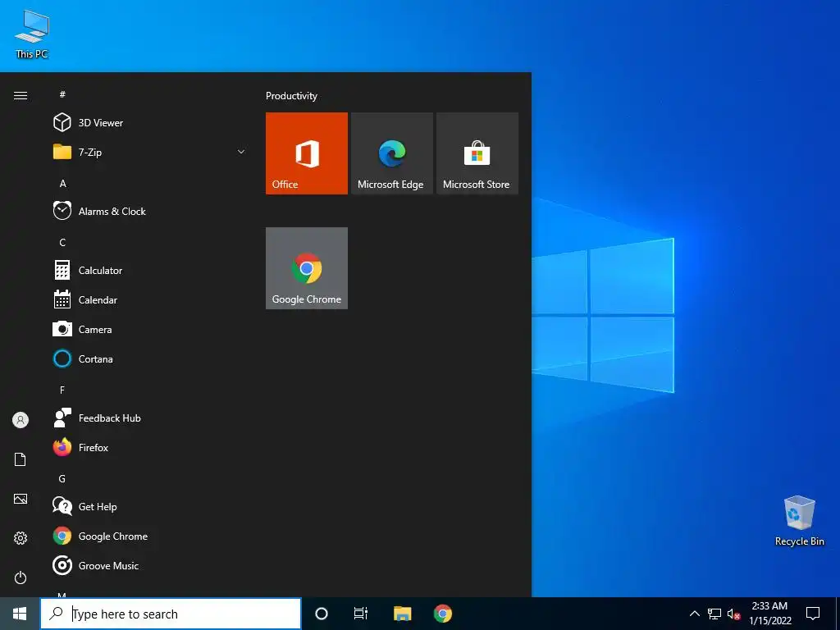This screenshot has width=840, height=630.
Task: Open Calculator from the Start menu list
Action: (x=150, y=270)
